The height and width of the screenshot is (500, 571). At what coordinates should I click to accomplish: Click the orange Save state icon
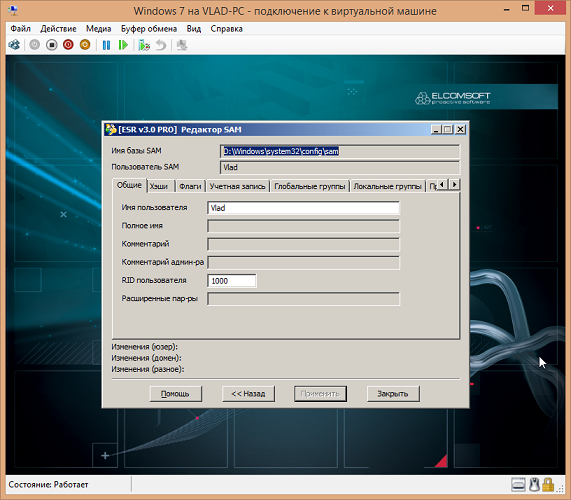pos(85,45)
